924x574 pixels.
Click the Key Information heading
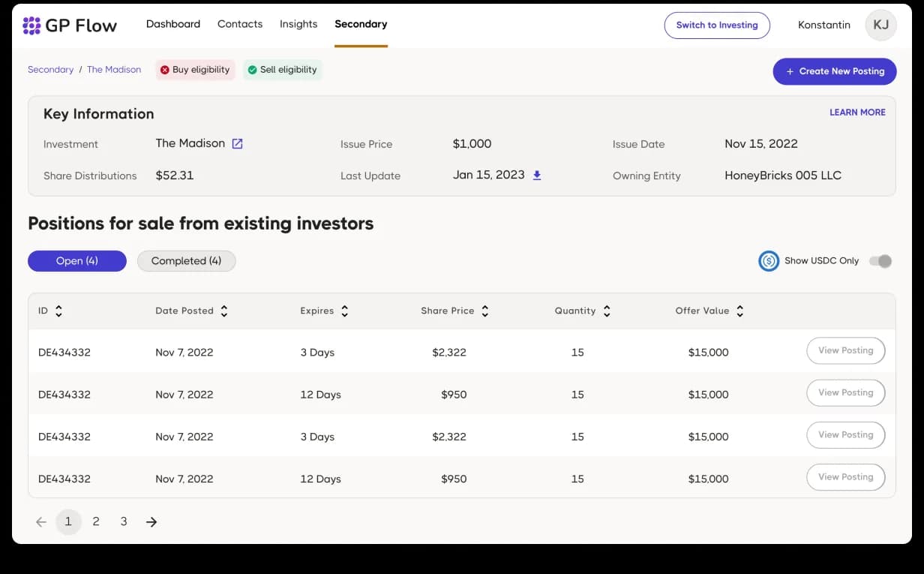(x=99, y=114)
